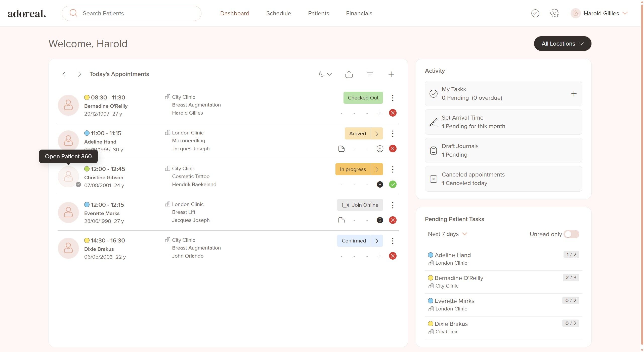Click outlined dollar icon on Adeline Hand's row
The height and width of the screenshot is (352, 644).
(380, 149)
